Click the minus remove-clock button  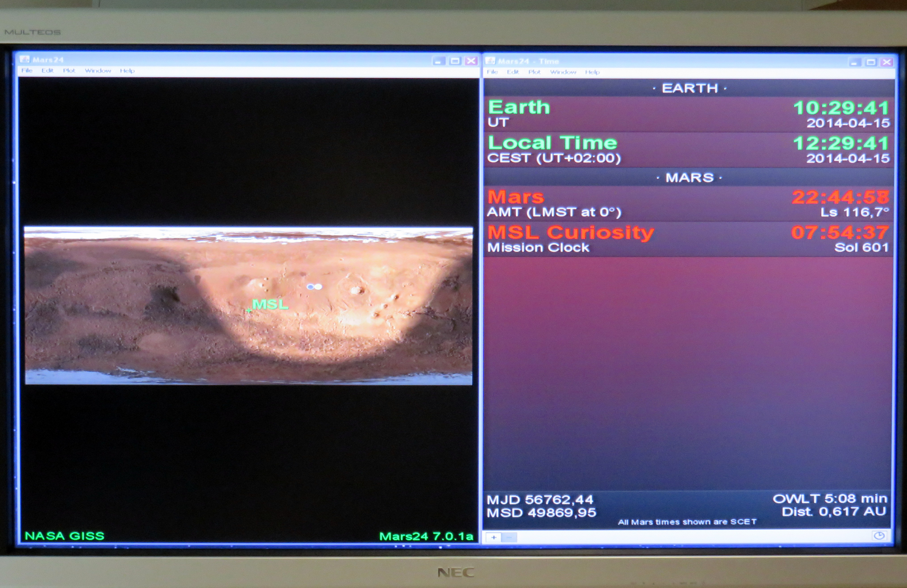click(x=509, y=537)
